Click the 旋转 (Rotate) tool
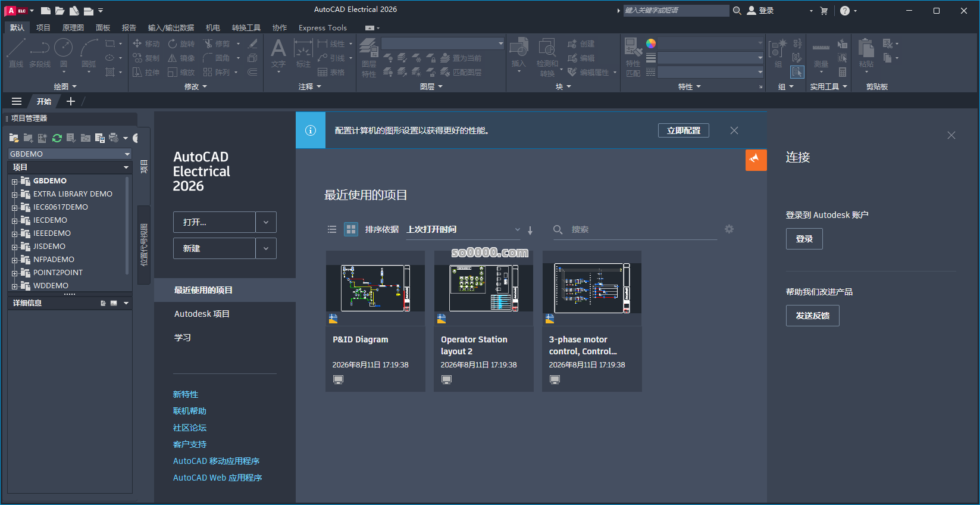 [181, 43]
